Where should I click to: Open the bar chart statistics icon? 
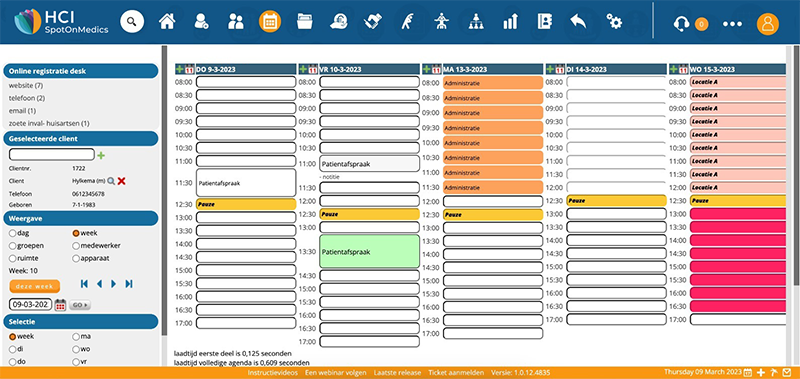click(x=511, y=21)
